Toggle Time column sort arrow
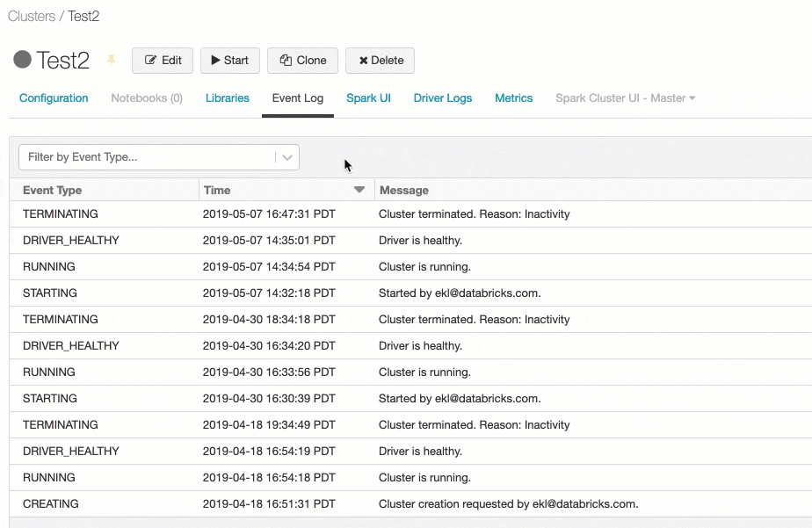The height and width of the screenshot is (528, 812). [x=359, y=190]
